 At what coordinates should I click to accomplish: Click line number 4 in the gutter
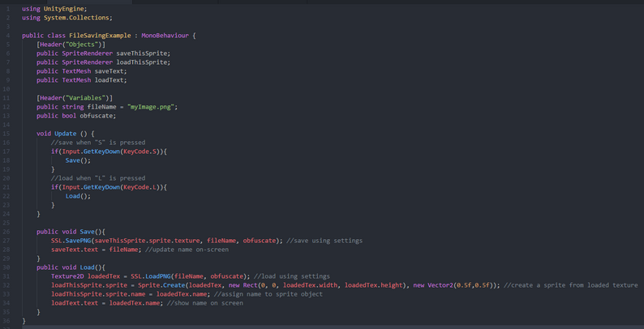(x=7, y=36)
